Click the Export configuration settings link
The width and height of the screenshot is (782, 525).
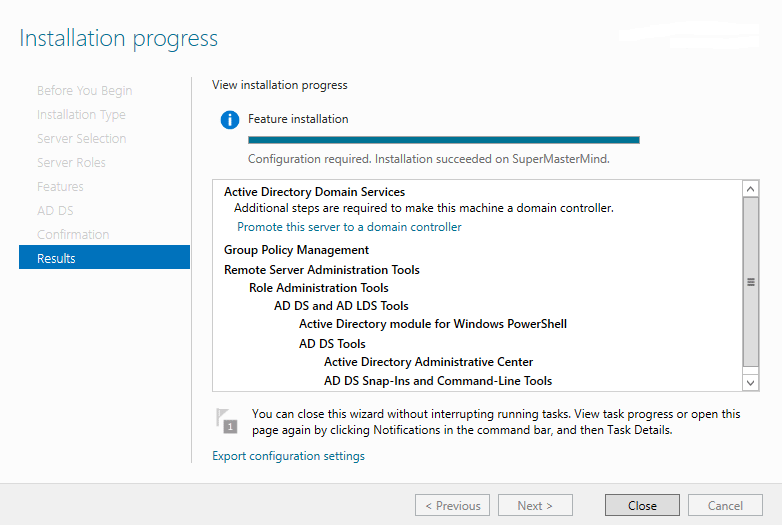point(288,456)
